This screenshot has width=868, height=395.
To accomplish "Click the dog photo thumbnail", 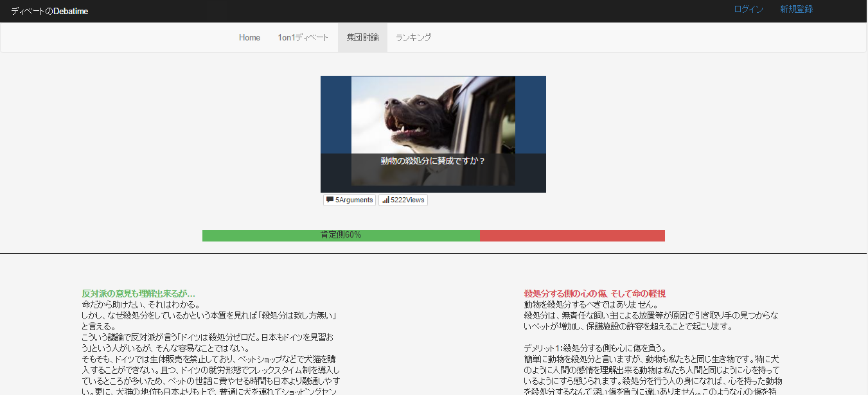I will tap(433, 116).
